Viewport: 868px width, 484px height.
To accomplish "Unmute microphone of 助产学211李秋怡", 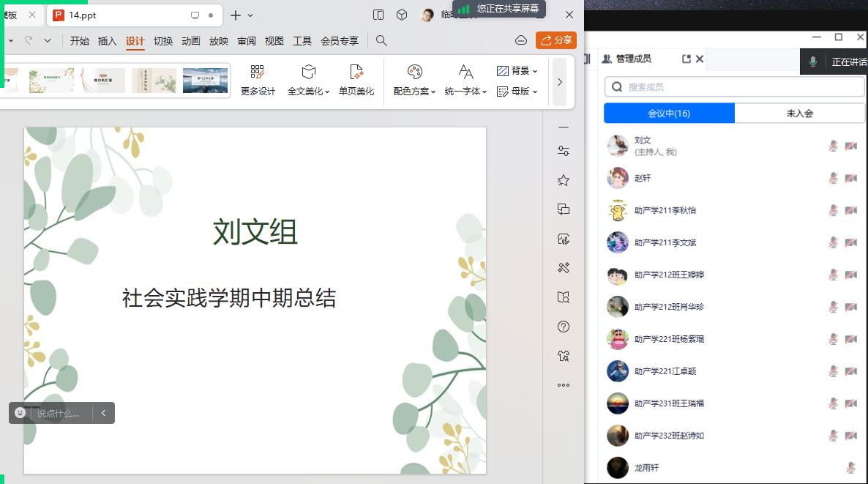I will point(833,210).
